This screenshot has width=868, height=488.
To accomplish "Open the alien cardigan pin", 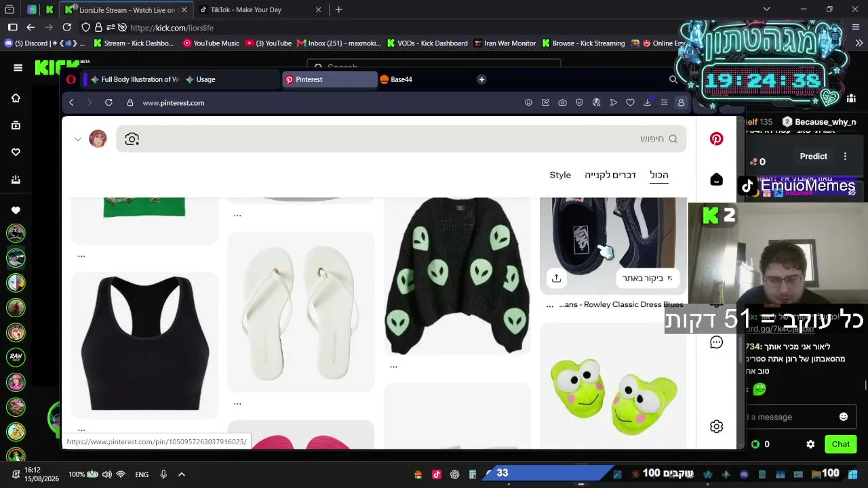I will point(457,276).
